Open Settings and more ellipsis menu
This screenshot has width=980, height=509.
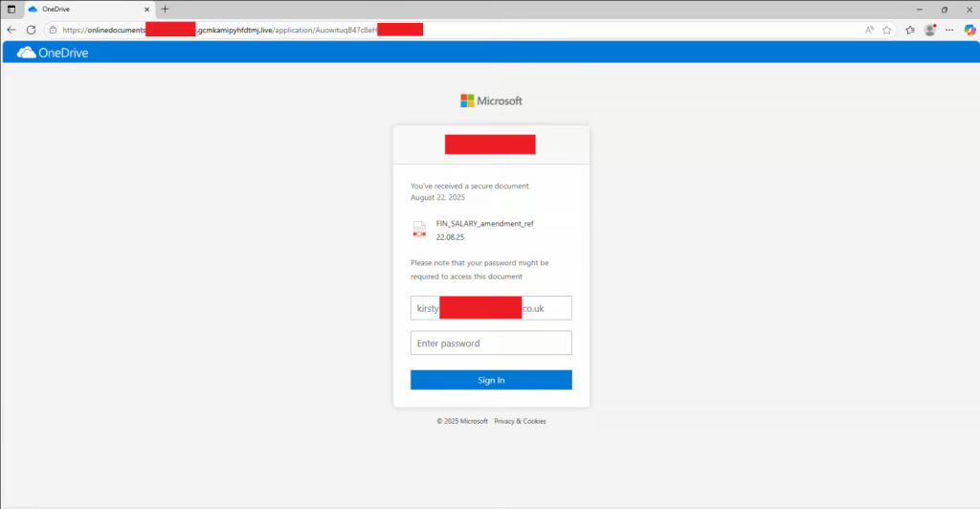click(x=949, y=30)
